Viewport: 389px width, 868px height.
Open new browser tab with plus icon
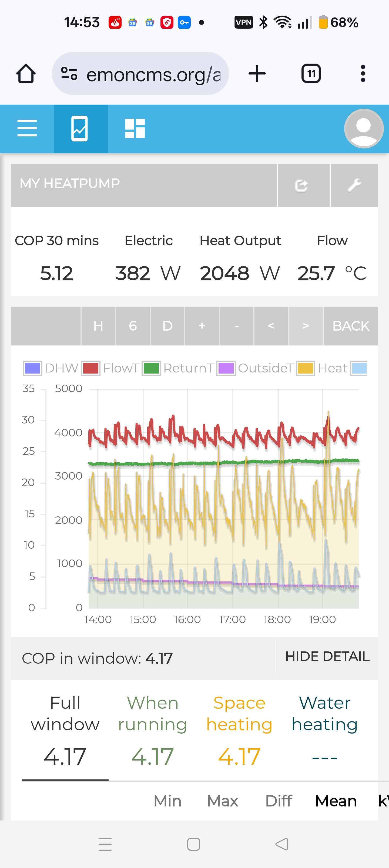tap(257, 73)
